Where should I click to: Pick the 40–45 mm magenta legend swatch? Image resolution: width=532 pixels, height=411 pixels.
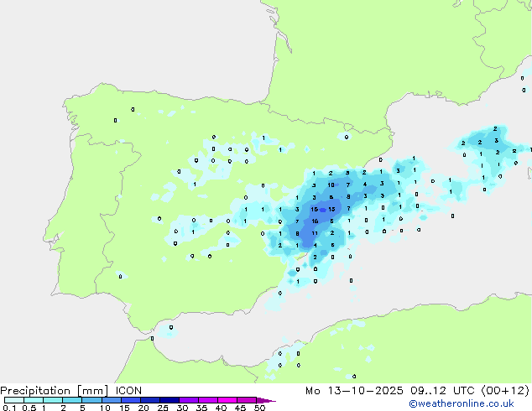click(227, 400)
